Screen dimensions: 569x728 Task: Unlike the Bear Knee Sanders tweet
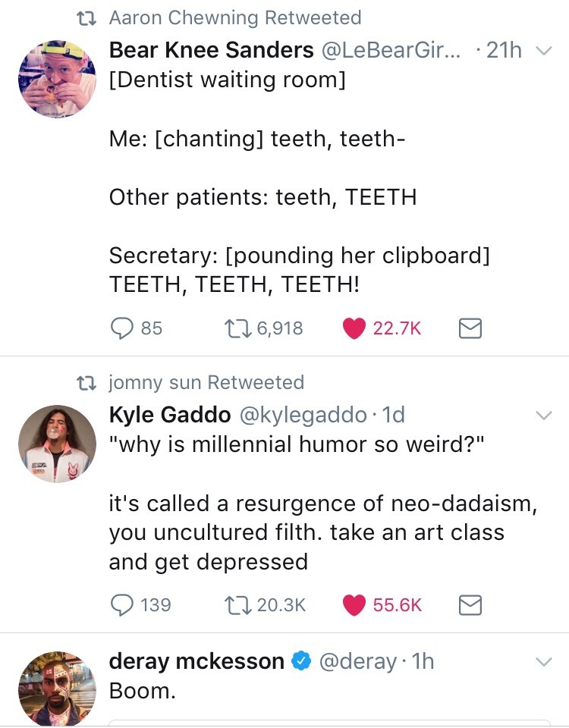click(354, 328)
